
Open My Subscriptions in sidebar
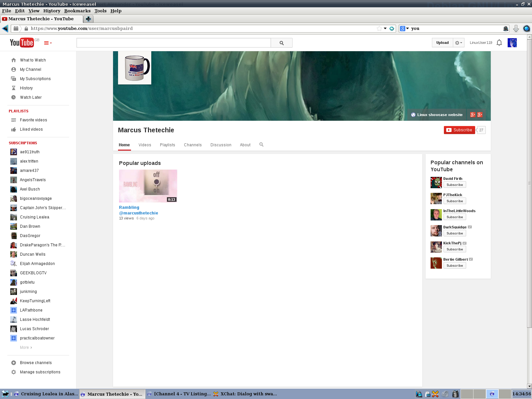[35, 79]
